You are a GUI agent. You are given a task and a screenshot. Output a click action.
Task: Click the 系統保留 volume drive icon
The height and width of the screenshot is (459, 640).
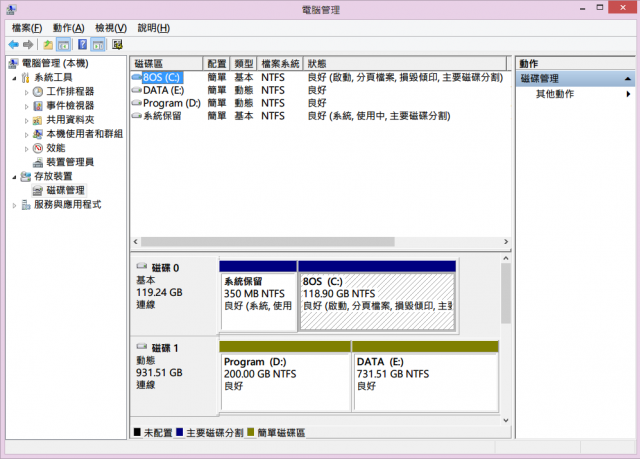pyautogui.click(x=137, y=116)
